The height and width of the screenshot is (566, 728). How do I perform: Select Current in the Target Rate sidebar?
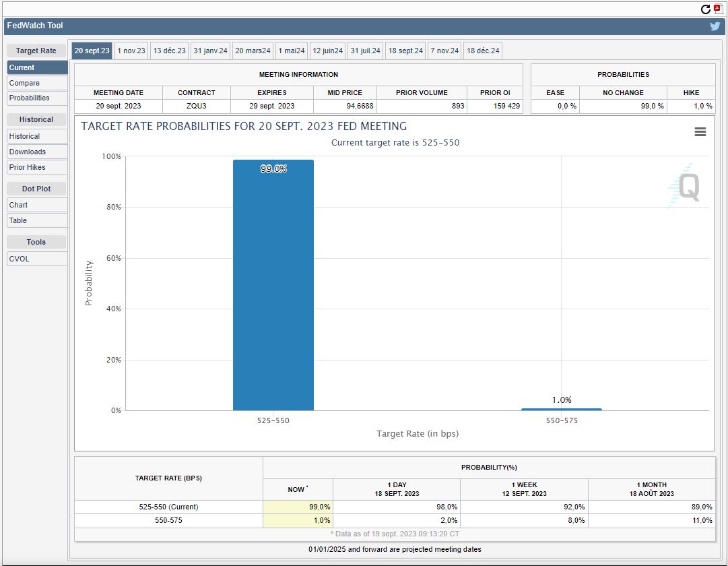pyautogui.click(x=37, y=67)
